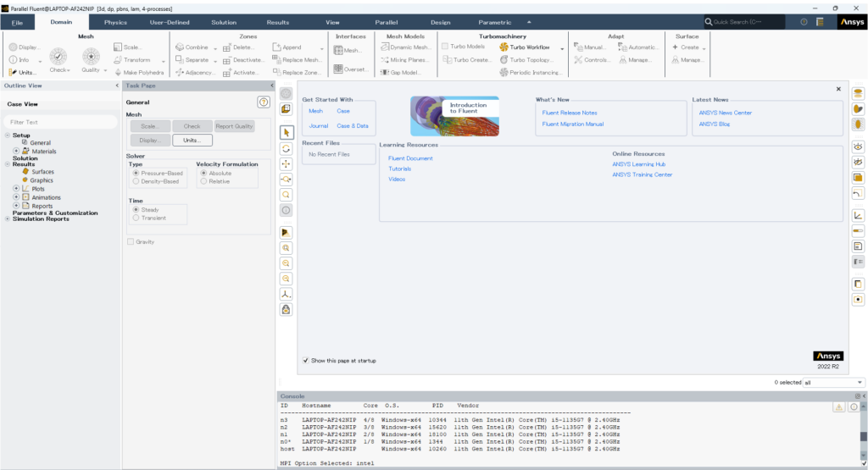Open the Tutorials learning link
This screenshot has height=470, width=868.
click(x=400, y=169)
